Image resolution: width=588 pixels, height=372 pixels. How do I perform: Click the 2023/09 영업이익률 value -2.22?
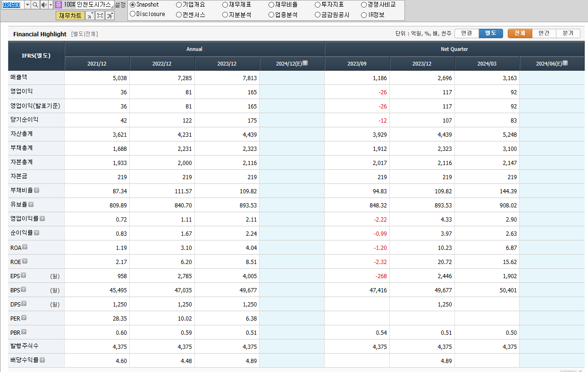(379, 220)
